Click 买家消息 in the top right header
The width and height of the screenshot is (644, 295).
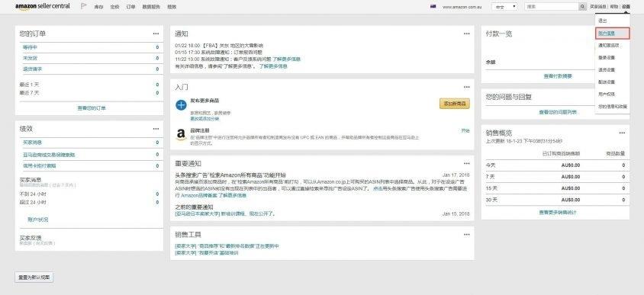(598, 7)
